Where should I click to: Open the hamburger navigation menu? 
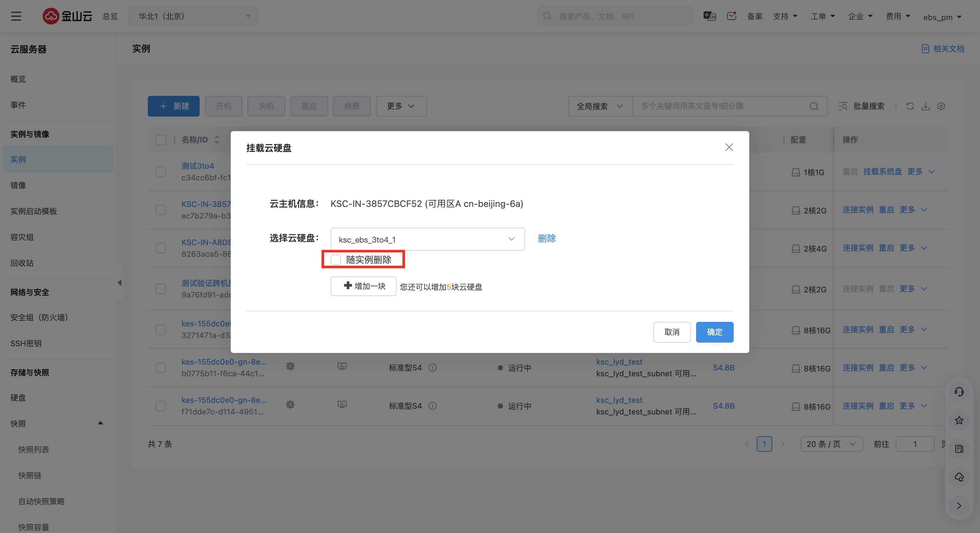[16, 16]
